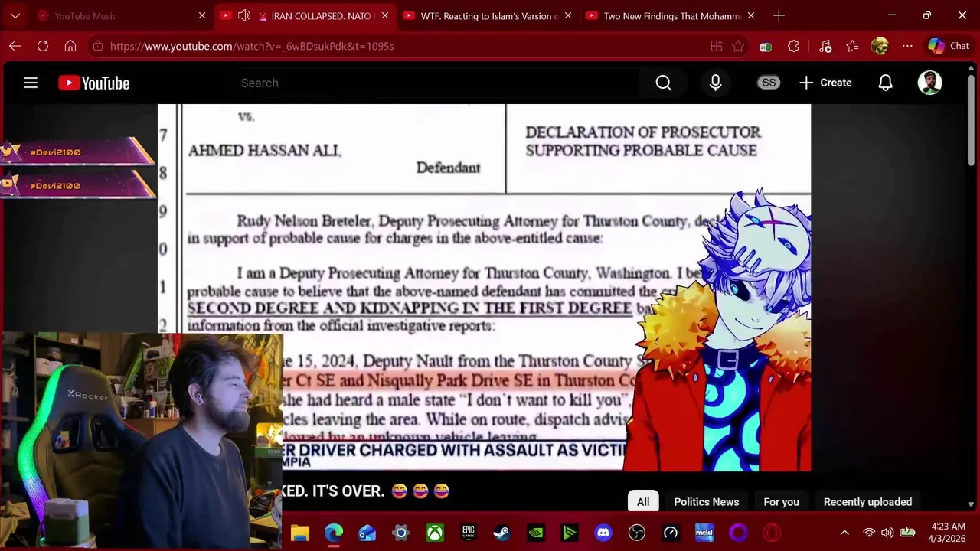Image resolution: width=980 pixels, height=551 pixels.
Task: Show hidden system tray icons
Action: click(844, 533)
